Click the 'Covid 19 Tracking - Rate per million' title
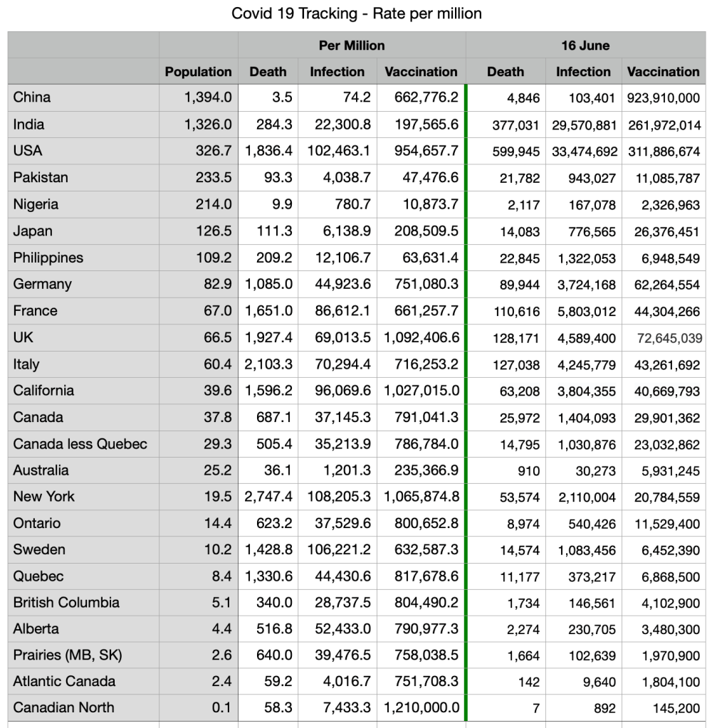Image resolution: width=712 pixels, height=728 pixels. pyautogui.click(x=356, y=14)
